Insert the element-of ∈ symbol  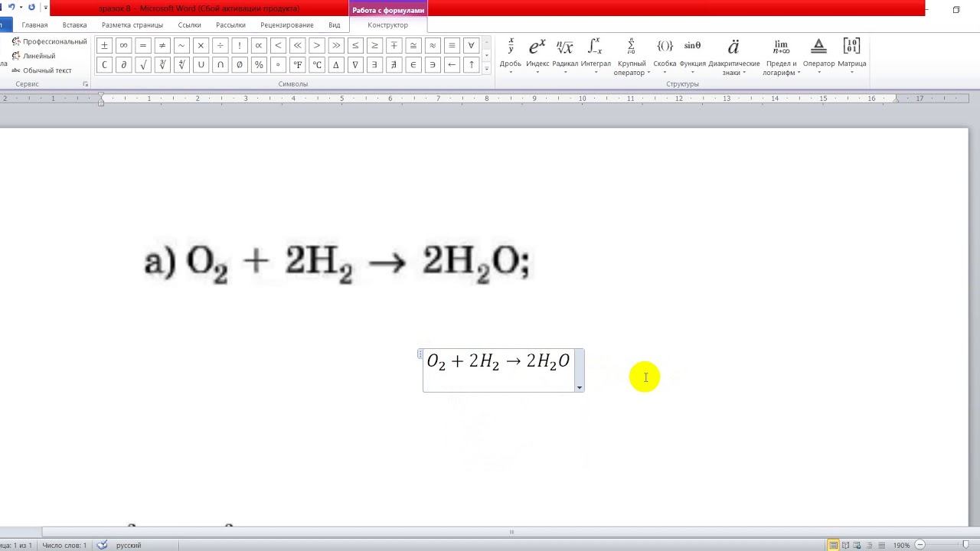[x=413, y=65]
